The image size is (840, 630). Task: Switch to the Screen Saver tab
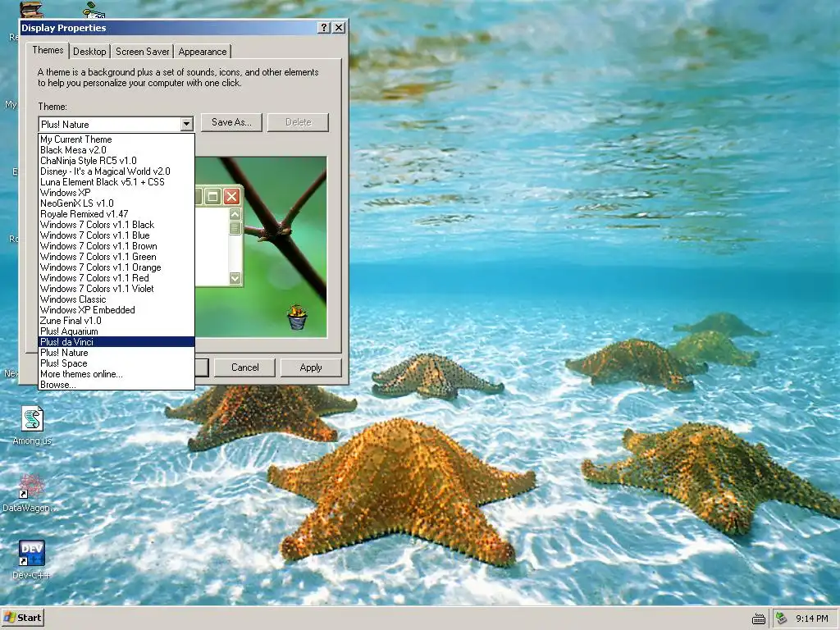coord(143,52)
